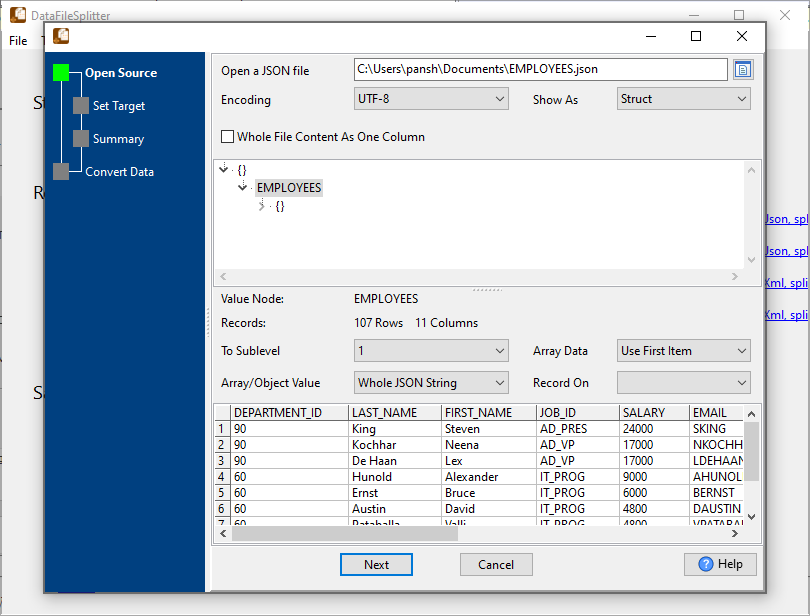This screenshot has width=810, height=616.
Task: Enable Whole File Content As One Column
Action: [226, 137]
